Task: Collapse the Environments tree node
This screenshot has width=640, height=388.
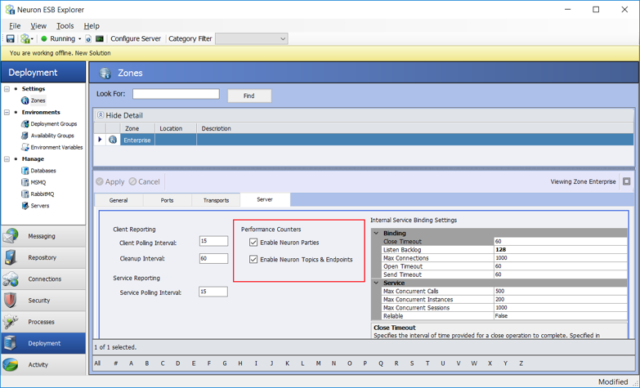Action: (7, 112)
